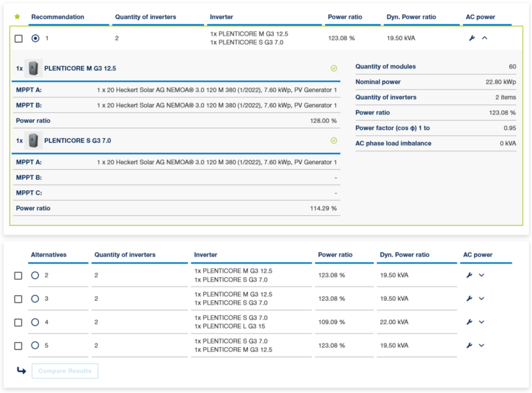
Task: Open wrench settings for alternative 3
Action: pyautogui.click(x=469, y=298)
